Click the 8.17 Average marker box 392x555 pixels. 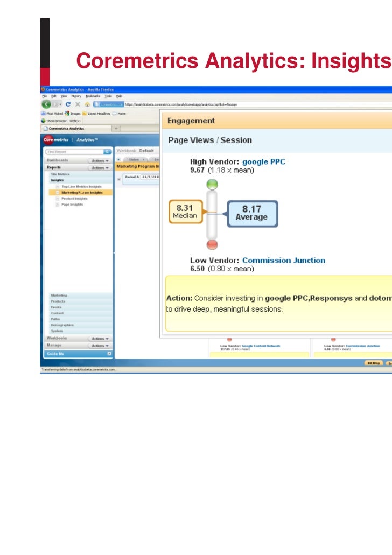coord(252,214)
